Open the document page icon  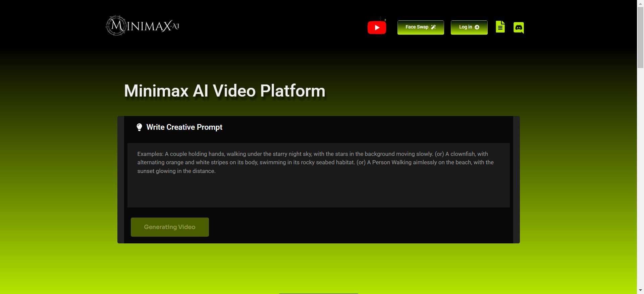[x=500, y=27]
